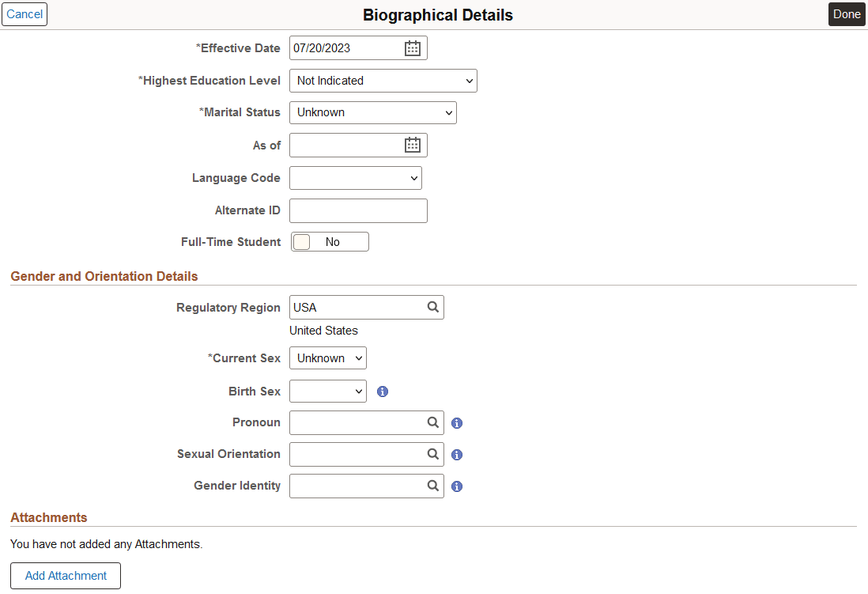View the Pronoun information tooltip
Screen dimensions: 868x594
coord(457,423)
